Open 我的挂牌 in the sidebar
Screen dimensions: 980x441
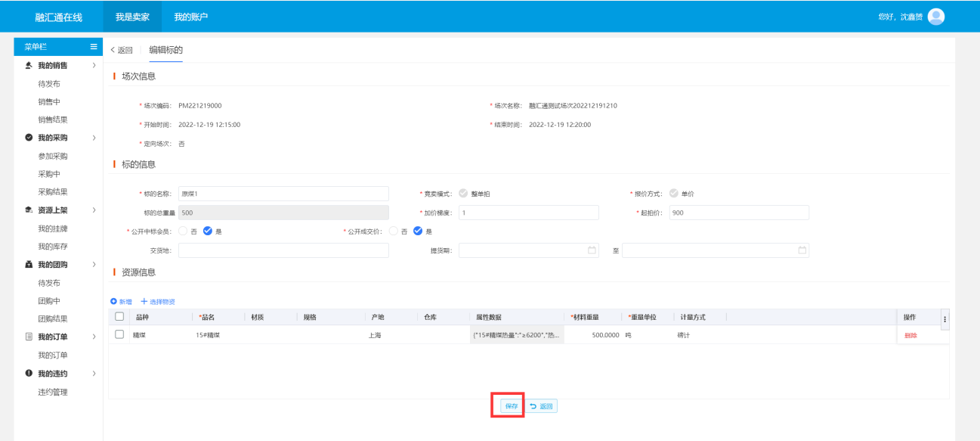point(53,228)
